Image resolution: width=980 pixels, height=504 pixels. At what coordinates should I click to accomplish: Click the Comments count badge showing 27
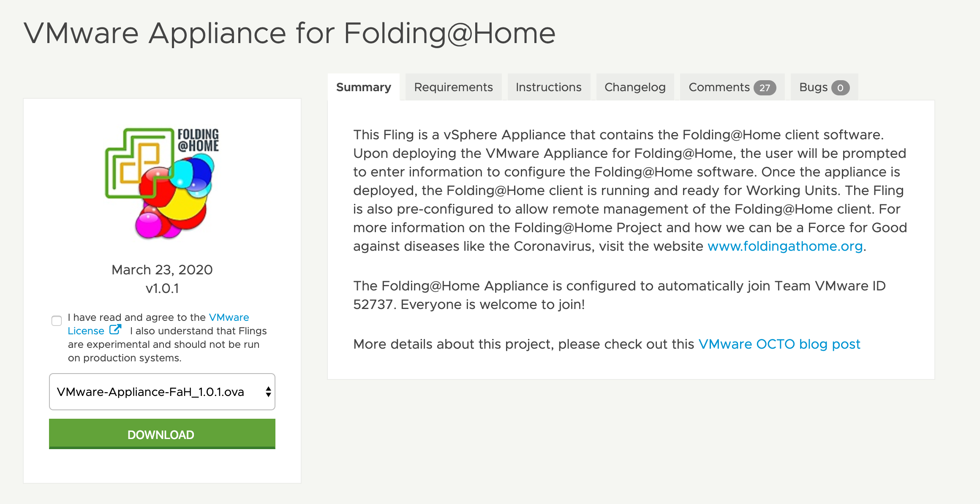(x=764, y=87)
